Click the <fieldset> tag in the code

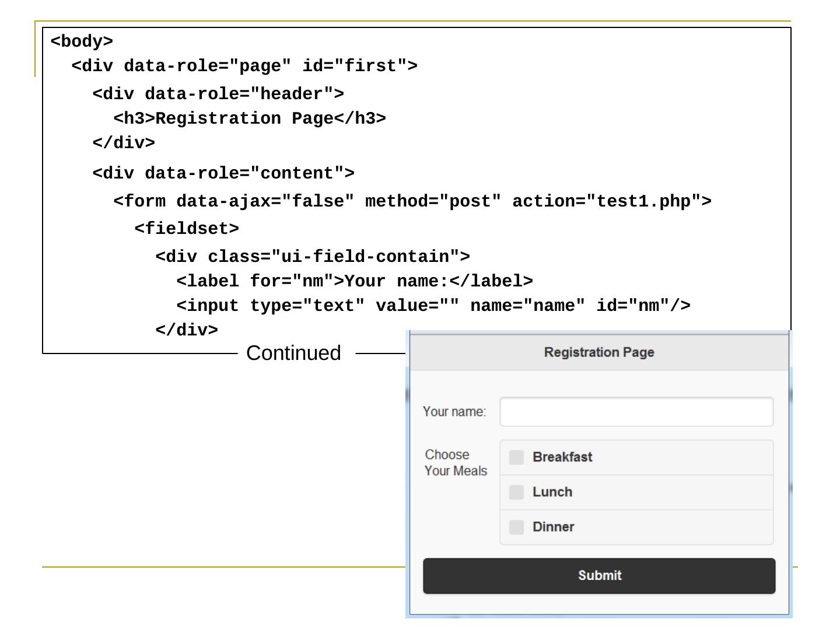[187, 229]
